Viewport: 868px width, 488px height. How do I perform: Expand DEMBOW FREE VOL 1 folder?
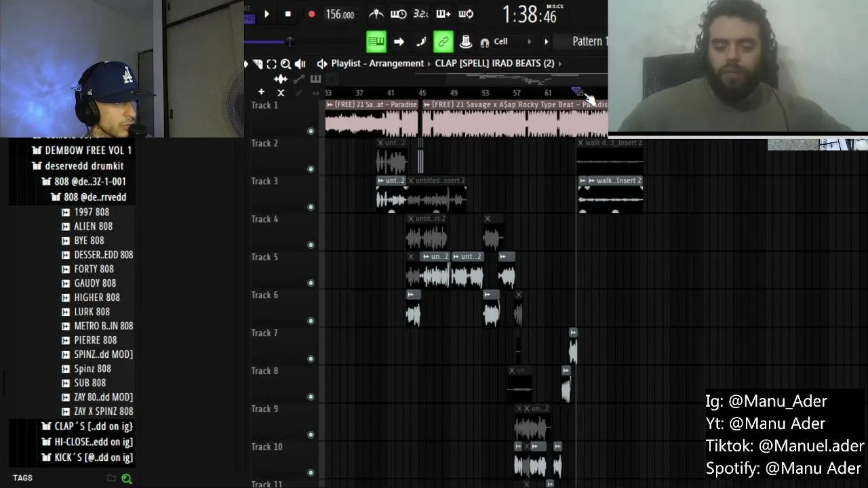click(82, 150)
